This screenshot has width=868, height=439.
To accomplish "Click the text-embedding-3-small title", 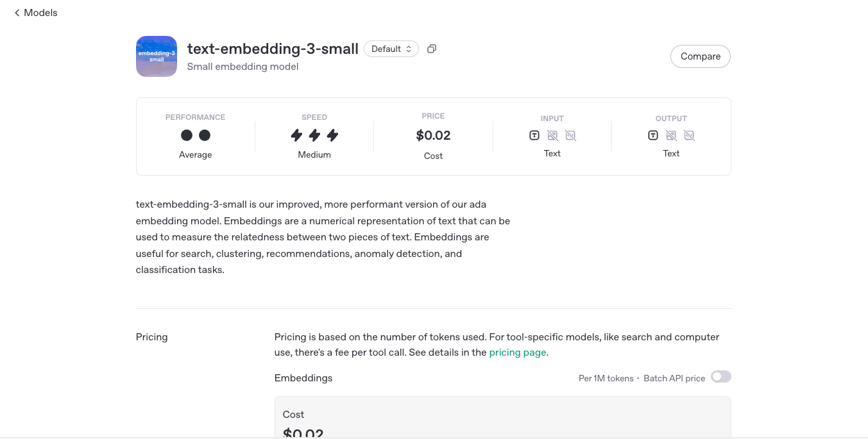I will [x=273, y=49].
